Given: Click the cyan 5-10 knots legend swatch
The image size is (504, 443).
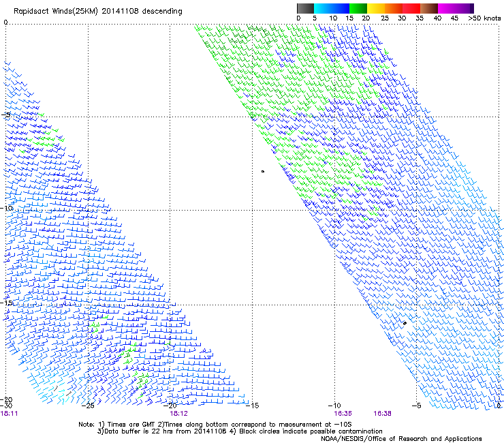Looking at the screenshot, I should [x=323, y=8].
